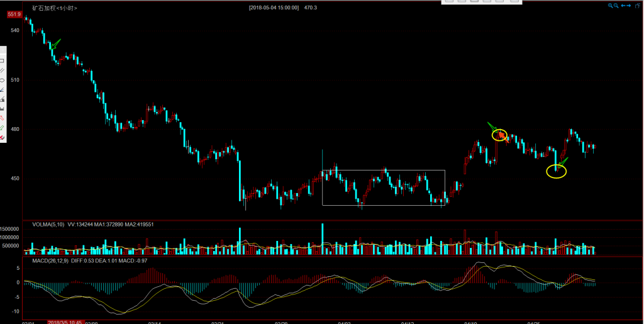The height and width of the screenshot is (324, 644).
Task: Click the upper yellow ellipse annotation
Action: tap(499, 134)
